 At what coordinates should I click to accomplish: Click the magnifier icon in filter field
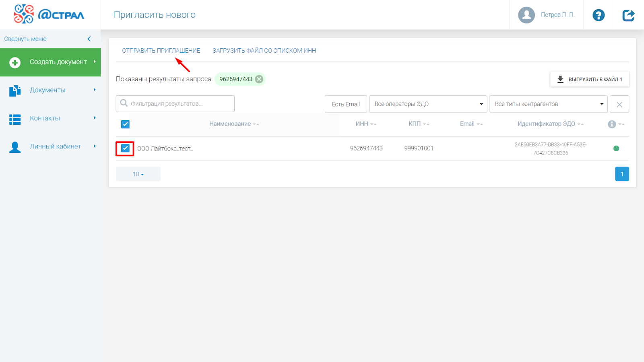point(124,103)
